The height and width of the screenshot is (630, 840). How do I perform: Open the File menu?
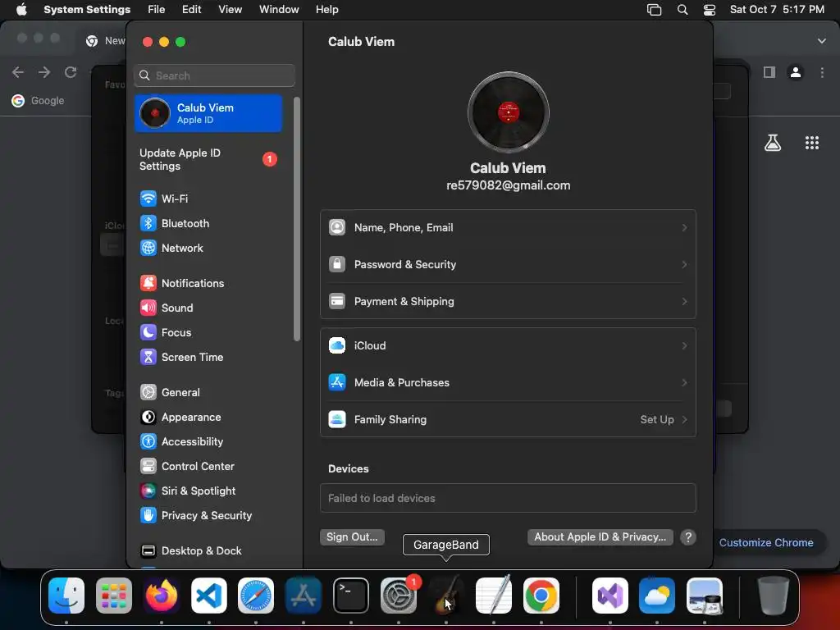click(157, 9)
